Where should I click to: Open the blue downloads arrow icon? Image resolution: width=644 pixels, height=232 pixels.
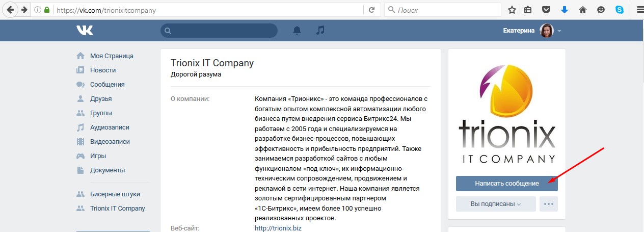[x=564, y=10]
